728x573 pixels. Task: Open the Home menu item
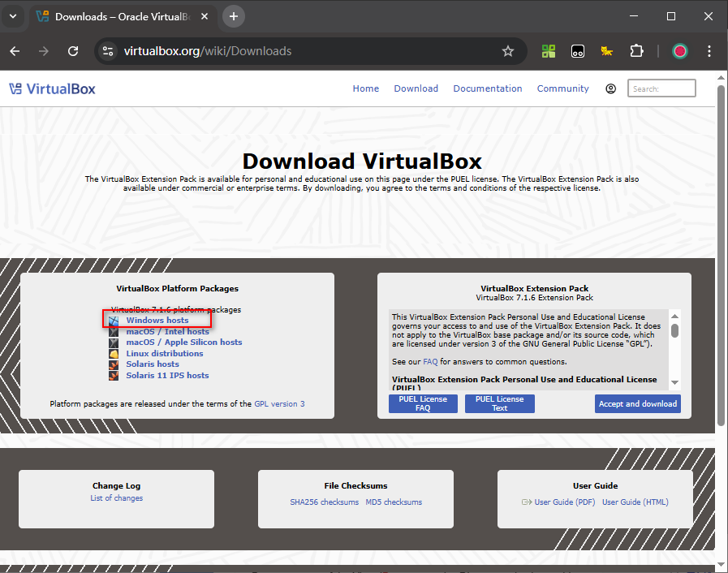(365, 88)
